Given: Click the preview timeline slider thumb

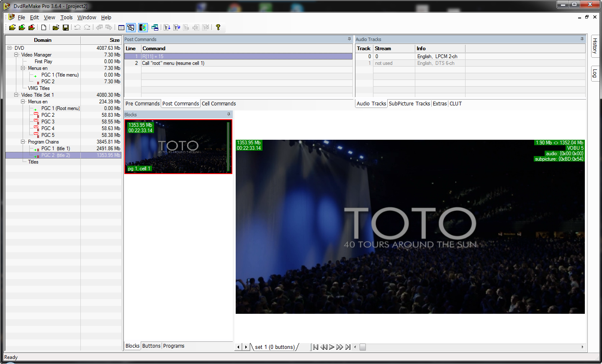Looking at the screenshot, I should (363, 347).
